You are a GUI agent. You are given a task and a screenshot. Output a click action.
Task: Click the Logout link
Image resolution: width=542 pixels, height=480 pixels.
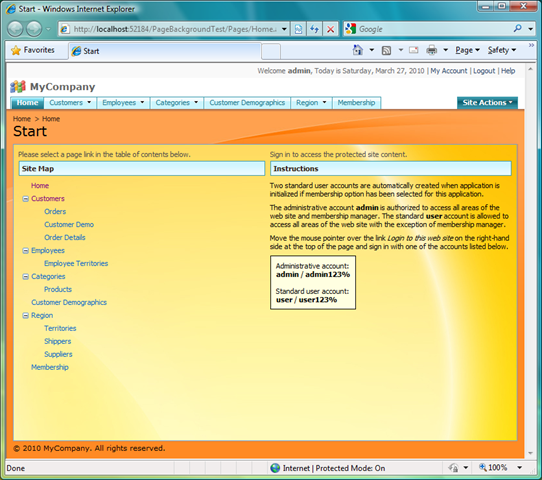(x=484, y=71)
